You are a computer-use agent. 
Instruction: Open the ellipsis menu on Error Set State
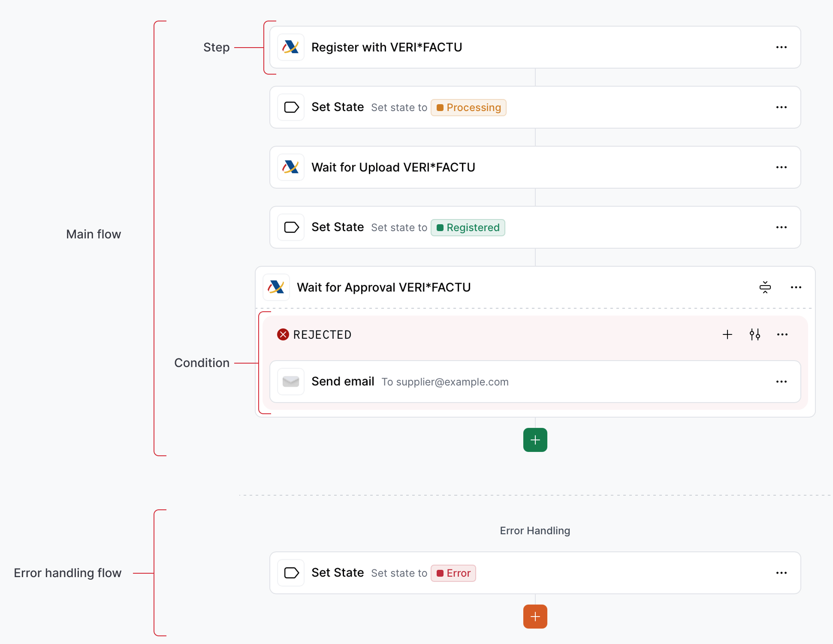(782, 573)
